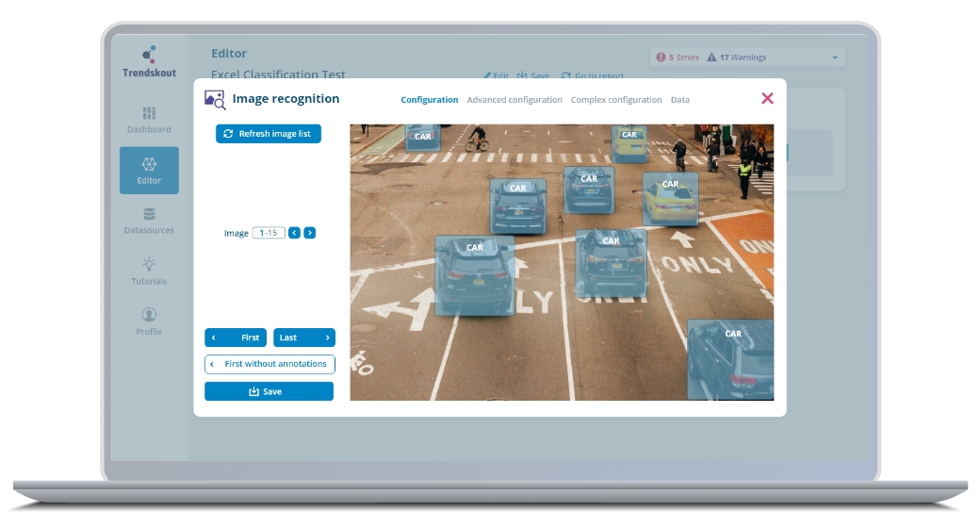Expand the Errors and Warnings dropdown
Screen dimensions: 980x528
pos(835,58)
